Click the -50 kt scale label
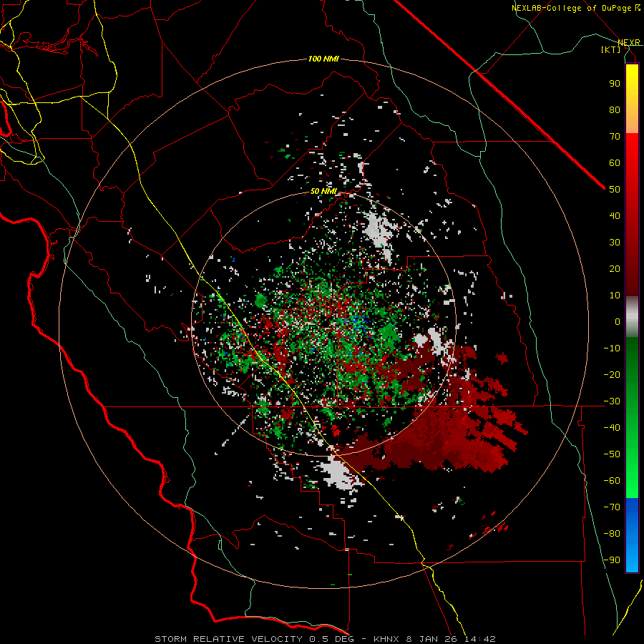Image resolution: width=644 pixels, height=644 pixels. coord(612,454)
